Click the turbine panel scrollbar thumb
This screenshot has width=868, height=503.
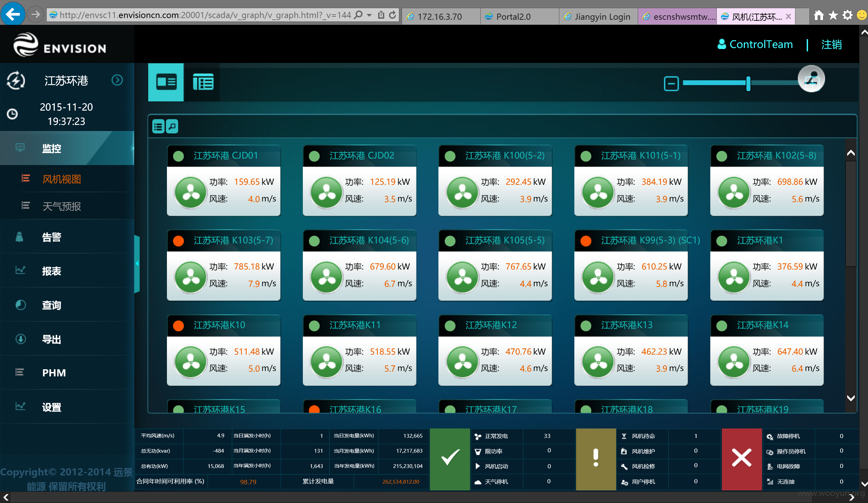tap(850, 213)
